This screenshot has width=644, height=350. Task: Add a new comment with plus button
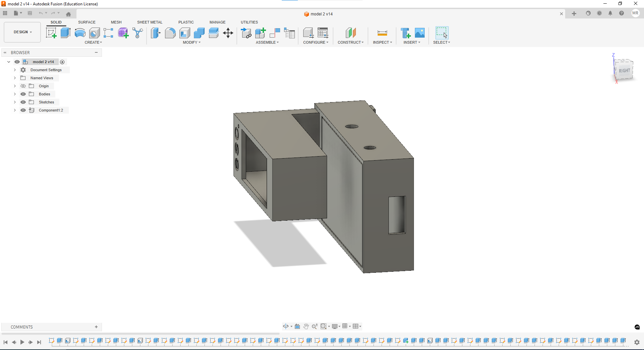pos(96,327)
